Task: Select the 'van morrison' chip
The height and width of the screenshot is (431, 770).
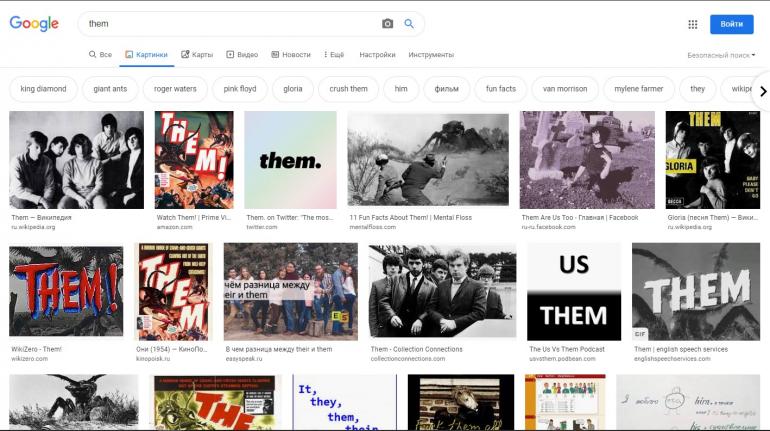Action: [x=565, y=89]
